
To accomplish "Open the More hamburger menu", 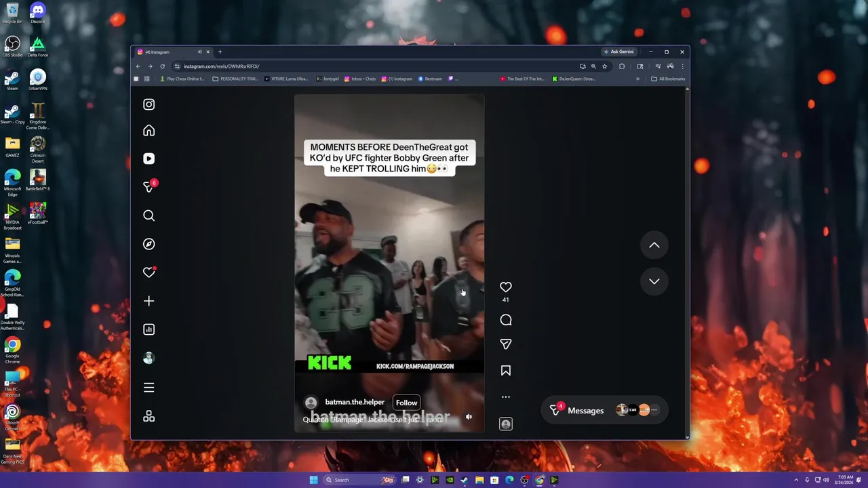I will 149,388.
